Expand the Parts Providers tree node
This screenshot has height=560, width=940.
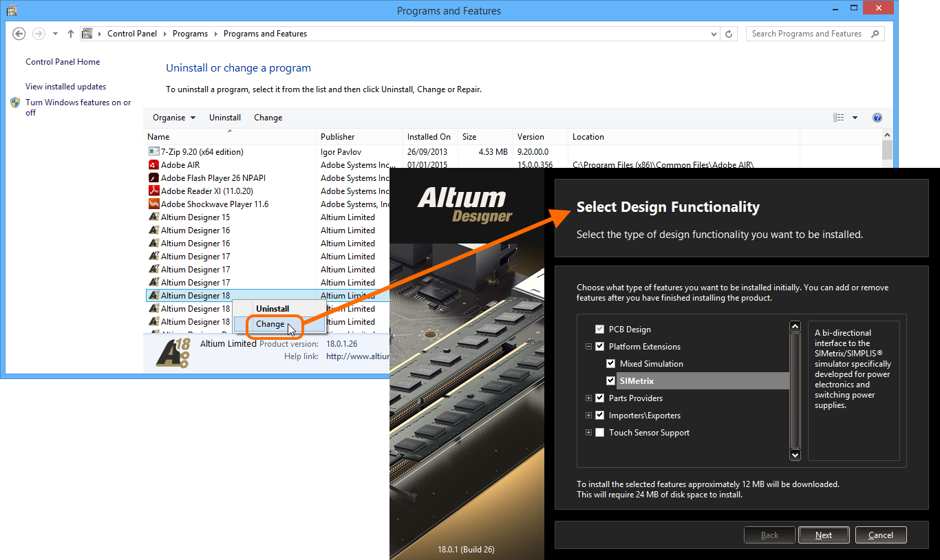point(588,398)
